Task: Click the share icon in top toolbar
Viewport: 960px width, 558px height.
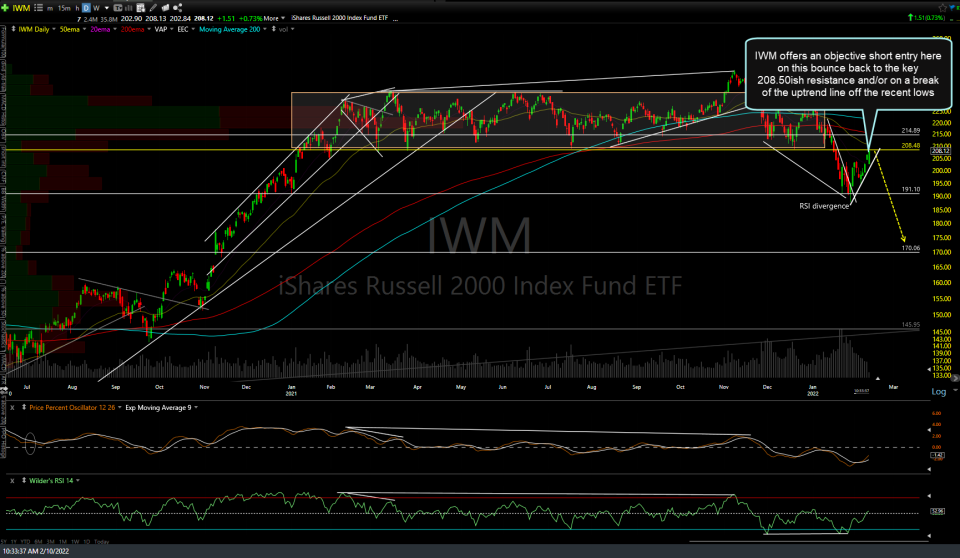Action: 178,8
